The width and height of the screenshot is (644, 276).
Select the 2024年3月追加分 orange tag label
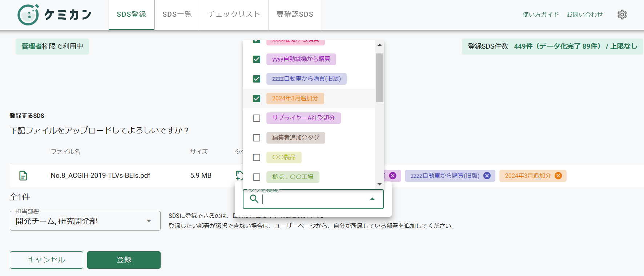pyautogui.click(x=295, y=99)
